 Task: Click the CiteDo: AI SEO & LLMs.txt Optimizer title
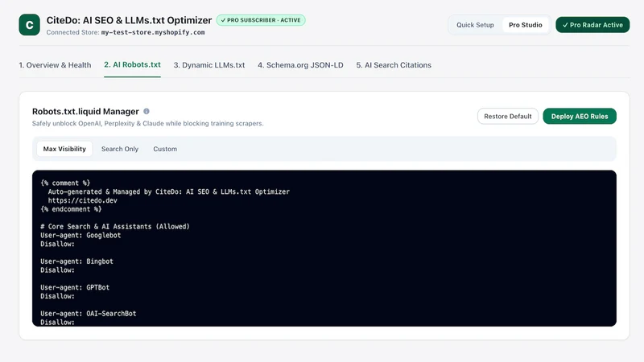point(129,20)
